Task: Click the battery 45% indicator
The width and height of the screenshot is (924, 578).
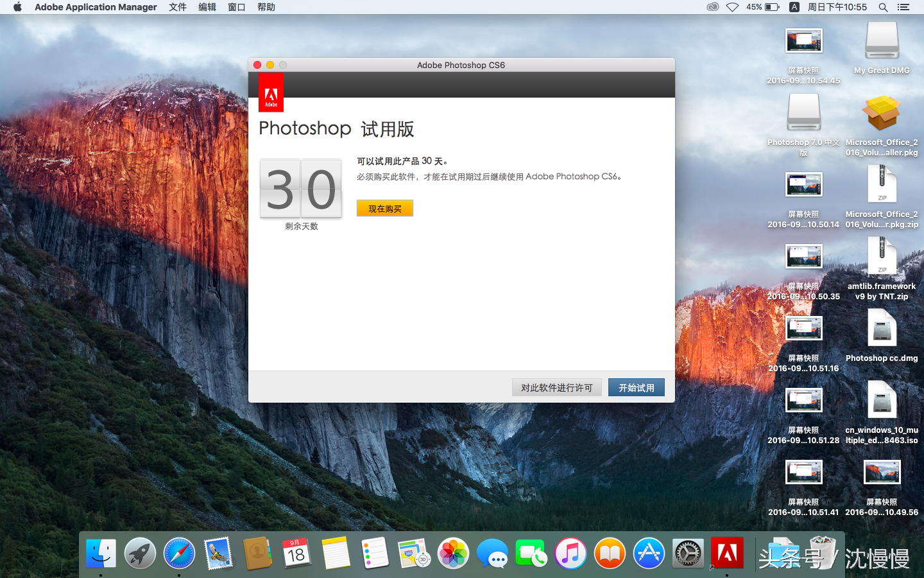Action: pos(762,7)
